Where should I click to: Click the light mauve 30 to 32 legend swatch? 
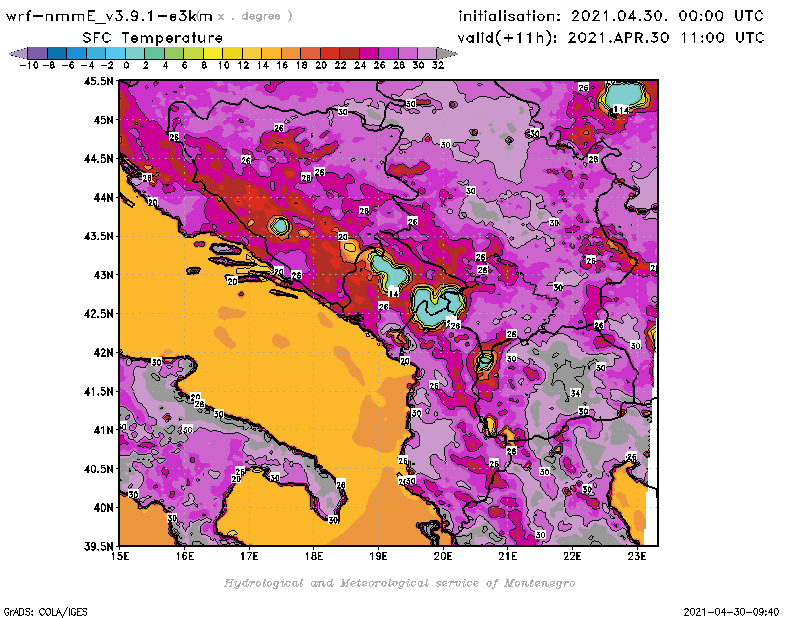(427, 53)
